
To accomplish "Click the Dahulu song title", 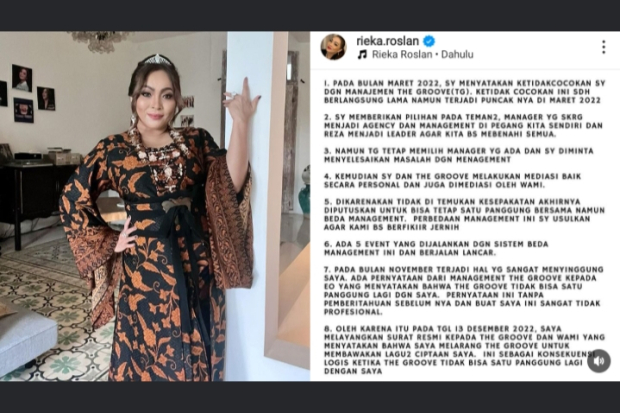I will [457, 54].
